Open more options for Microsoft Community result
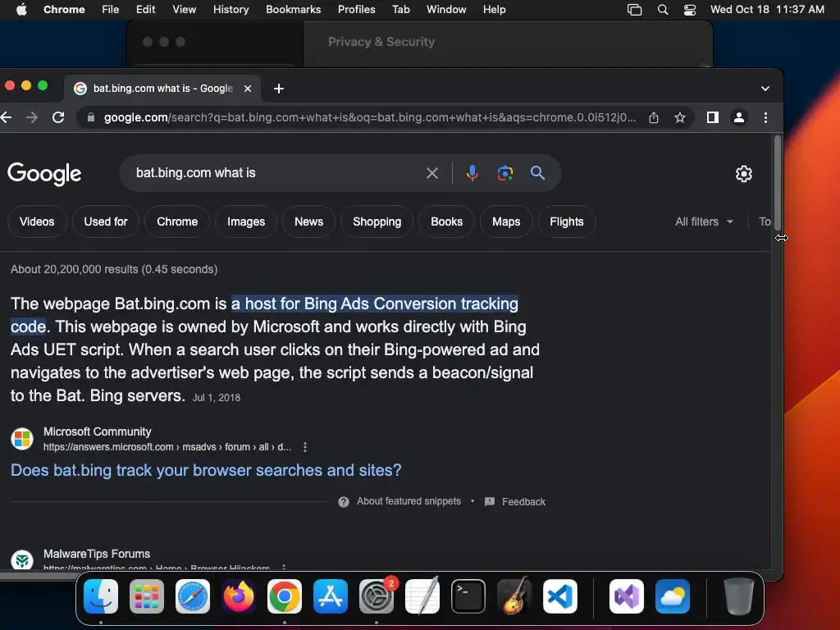This screenshot has width=840, height=630. pos(305,447)
